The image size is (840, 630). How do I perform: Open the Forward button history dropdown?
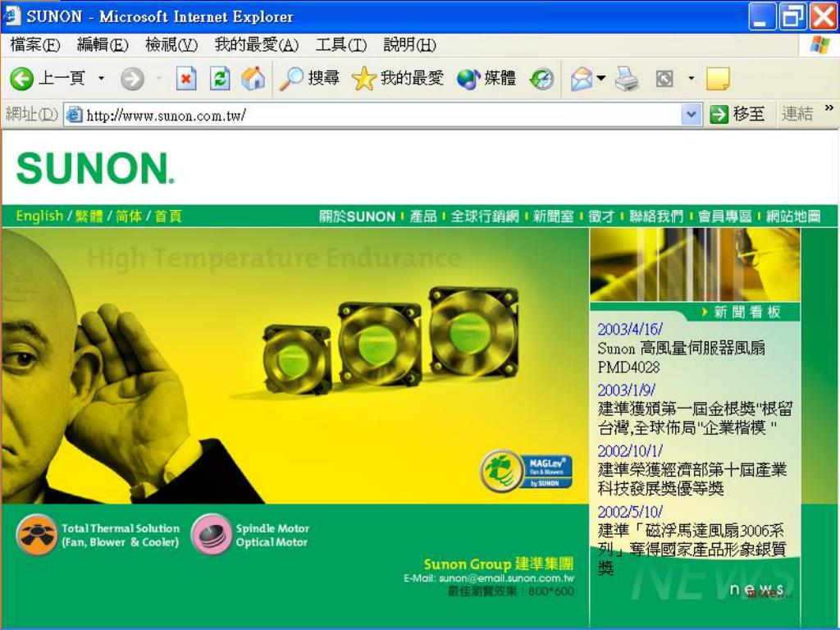click(158, 79)
